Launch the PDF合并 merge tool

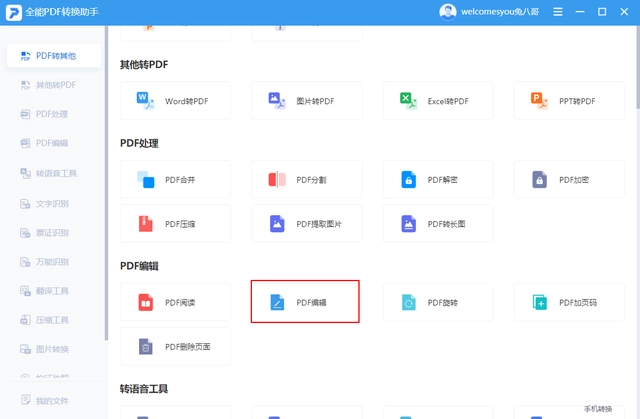pyautogui.click(x=176, y=180)
